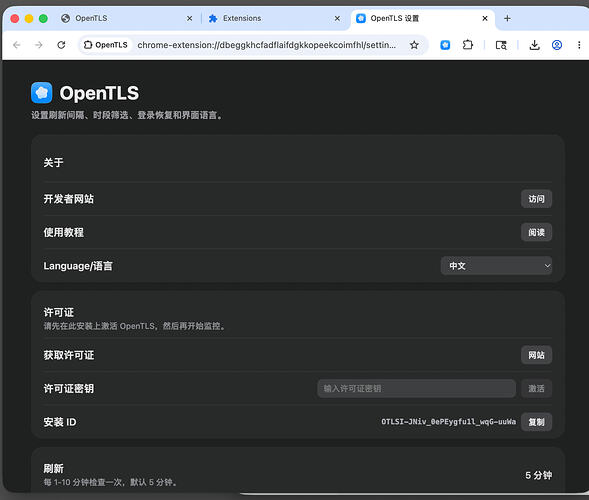Click 网站 button for 获取许可证
This screenshot has height=500, width=589.
(536, 355)
